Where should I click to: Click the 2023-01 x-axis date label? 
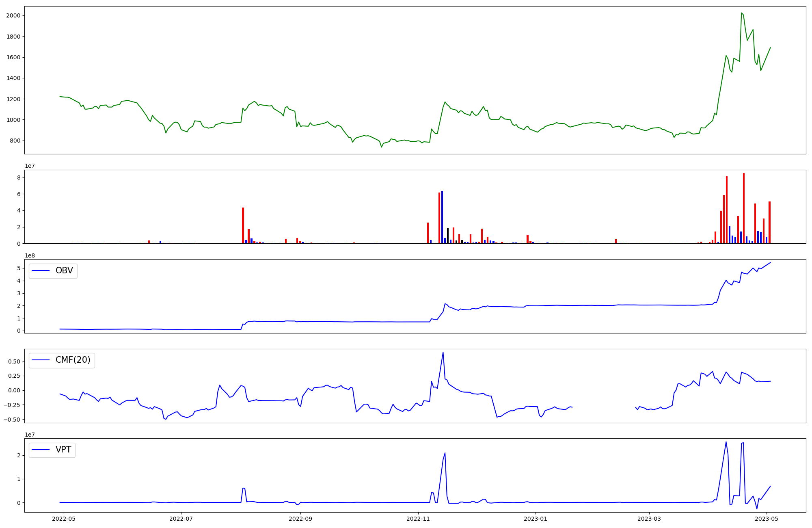(x=536, y=519)
